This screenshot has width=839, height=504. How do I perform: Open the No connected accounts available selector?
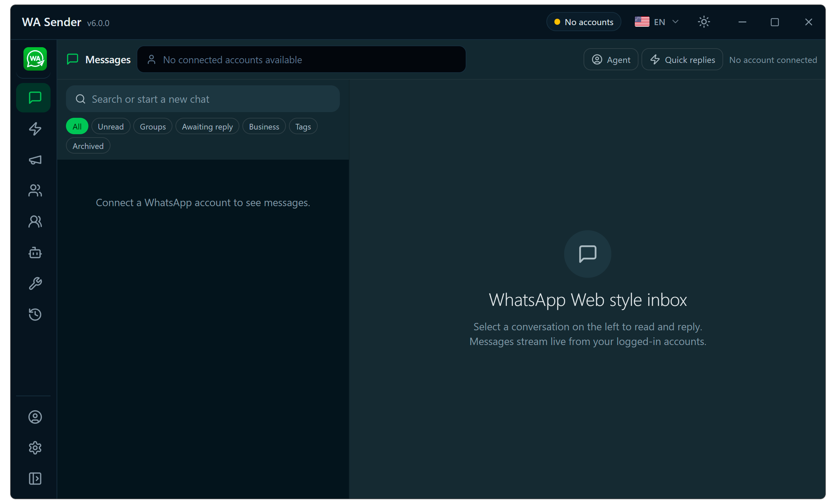301,60
